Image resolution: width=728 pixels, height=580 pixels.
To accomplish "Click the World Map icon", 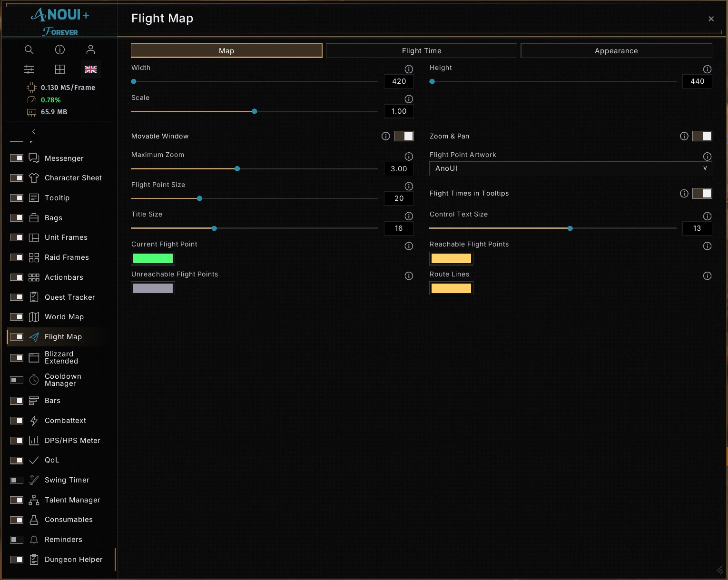I will (34, 317).
